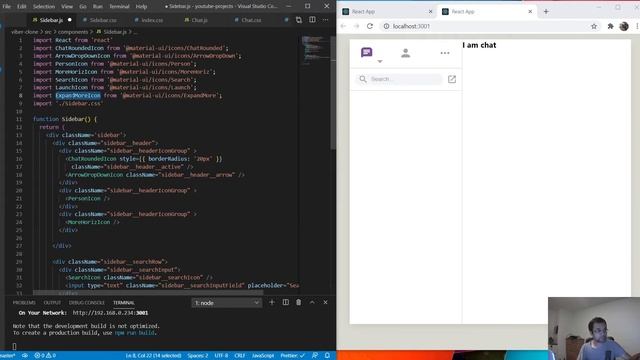Screen dimensions: 640x360
Task: Reload the localhost page
Action: tap(370, 26)
